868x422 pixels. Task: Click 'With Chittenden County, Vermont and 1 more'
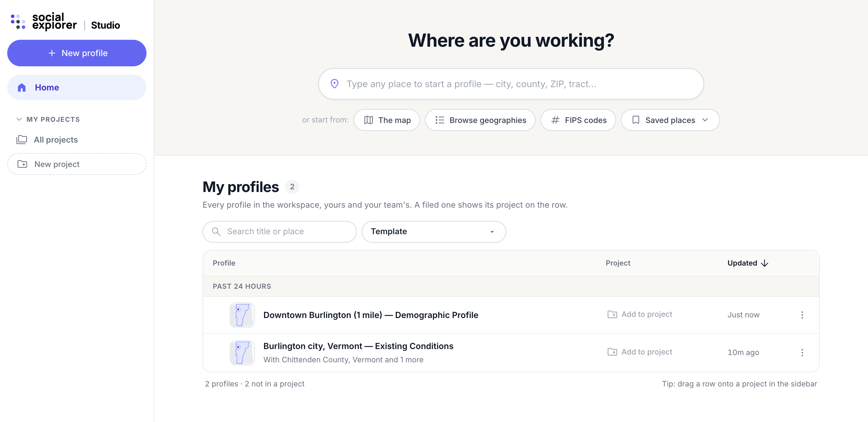point(343,360)
